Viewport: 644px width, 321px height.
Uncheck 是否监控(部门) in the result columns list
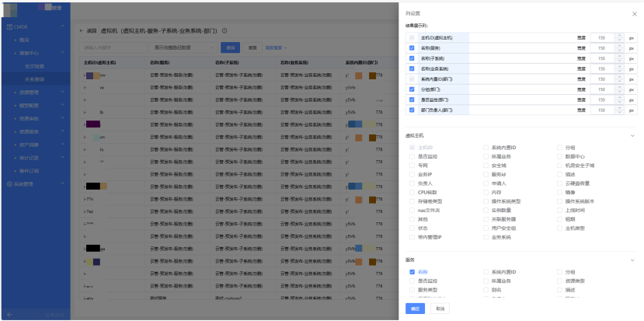coord(412,99)
